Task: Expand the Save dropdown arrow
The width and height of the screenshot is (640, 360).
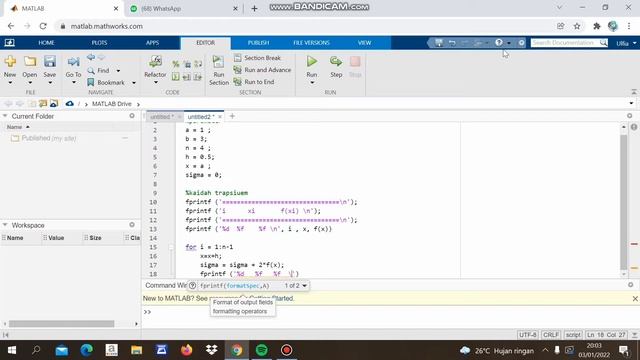Action: pos(49,83)
